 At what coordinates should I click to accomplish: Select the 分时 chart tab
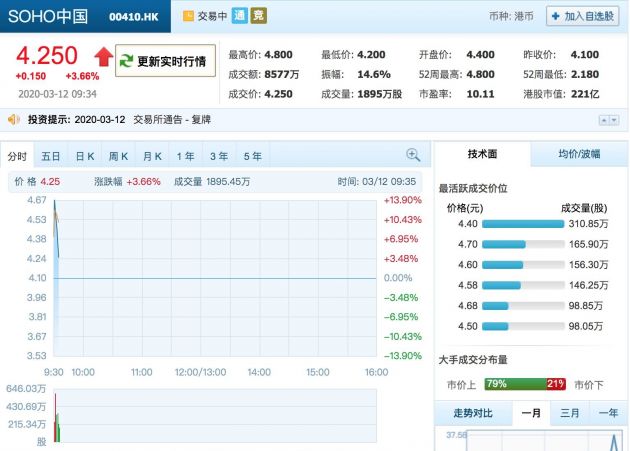pos(17,156)
